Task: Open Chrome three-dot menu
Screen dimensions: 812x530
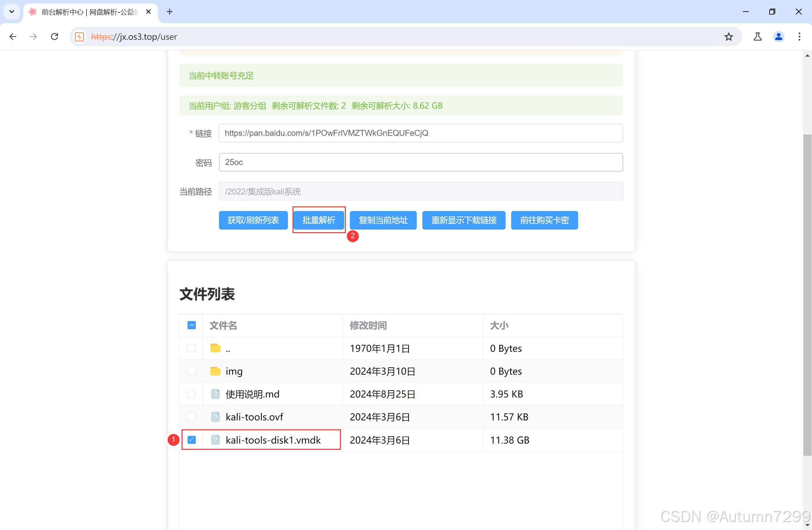Action: [799, 36]
